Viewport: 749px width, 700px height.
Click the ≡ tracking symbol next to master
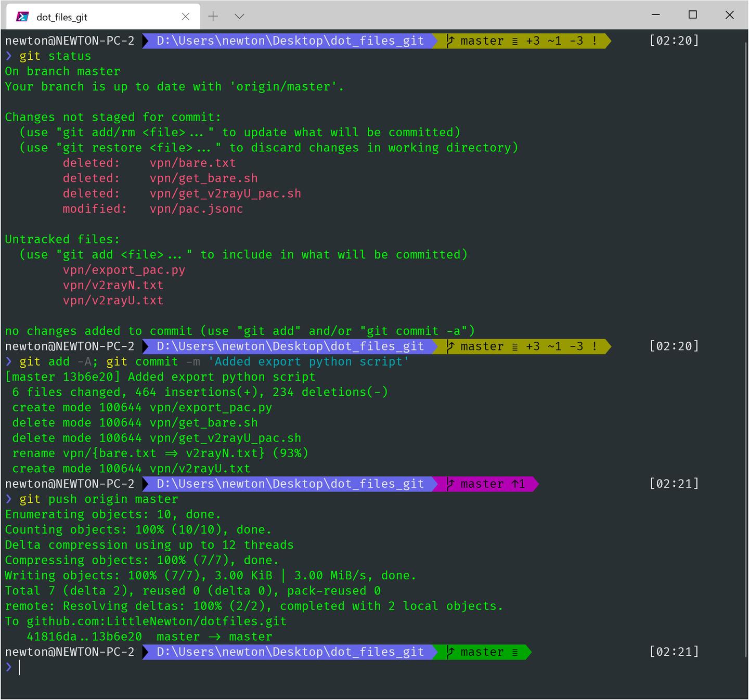click(514, 41)
